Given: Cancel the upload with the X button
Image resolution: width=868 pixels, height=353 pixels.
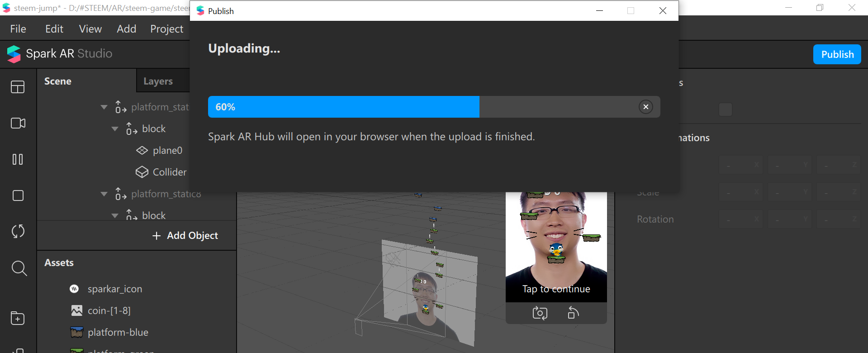Looking at the screenshot, I should tap(645, 107).
